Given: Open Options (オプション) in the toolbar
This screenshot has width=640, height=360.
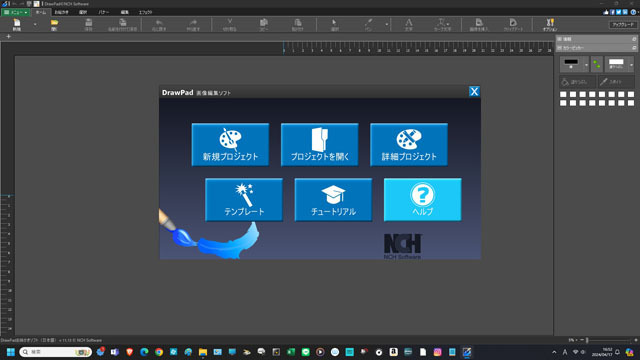Looking at the screenshot, I should tap(550, 24).
